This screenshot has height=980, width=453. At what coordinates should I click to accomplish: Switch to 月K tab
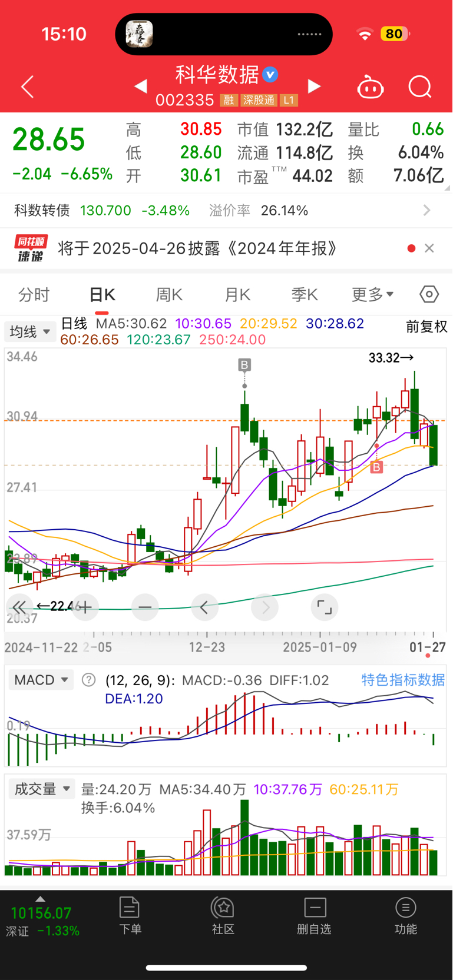pos(237,295)
